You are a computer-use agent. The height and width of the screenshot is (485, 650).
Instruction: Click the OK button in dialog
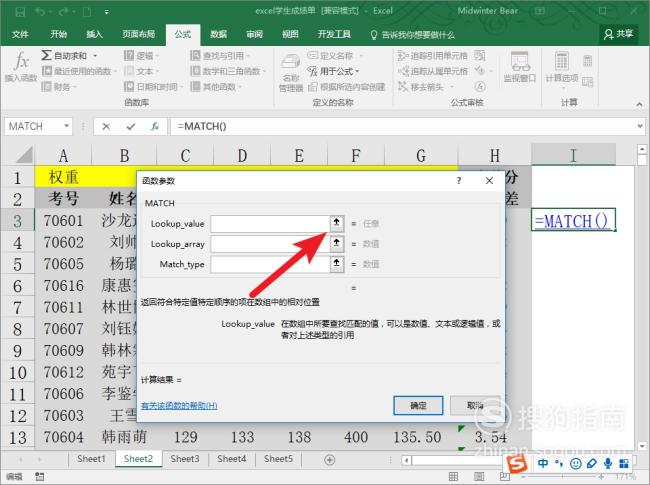coord(418,405)
